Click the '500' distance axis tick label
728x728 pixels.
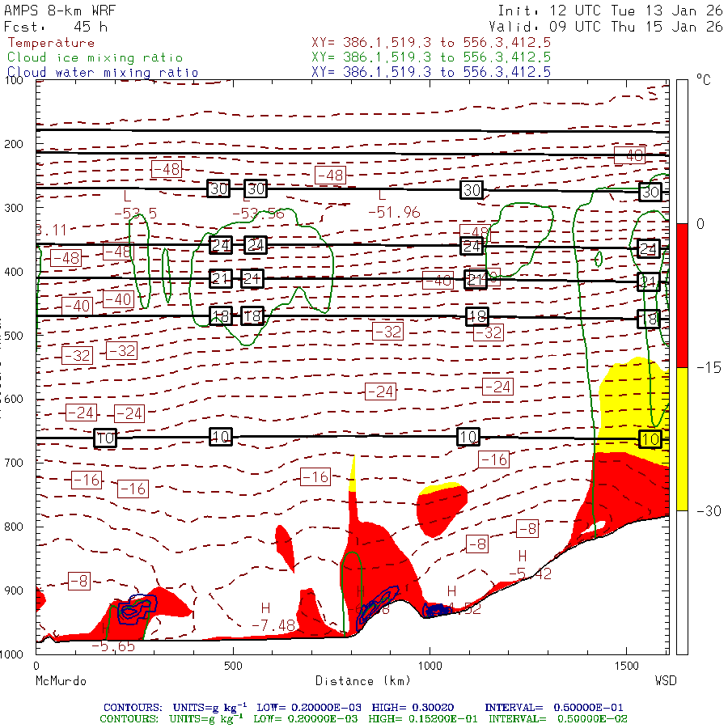pyautogui.click(x=233, y=666)
